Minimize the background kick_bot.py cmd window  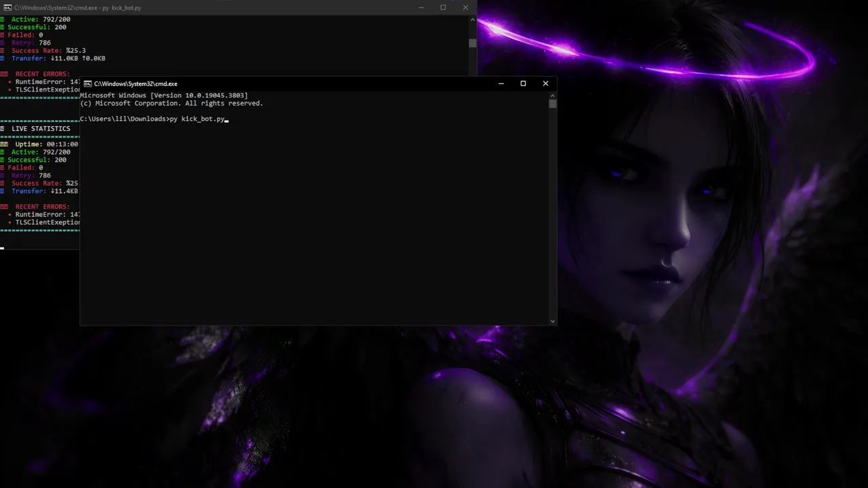click(421, 7)
